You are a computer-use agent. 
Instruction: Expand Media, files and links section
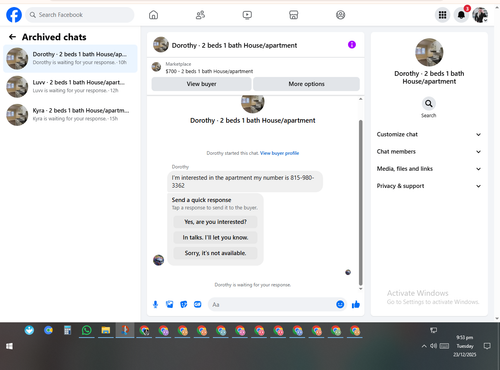point(429,169)
